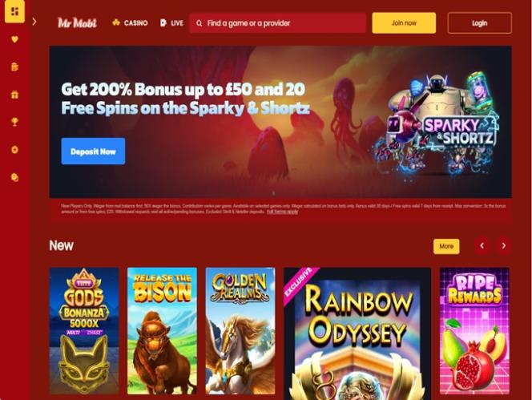
Task: Open the dashboard grid icon in sidebar
Action: (x=14, y=11)
